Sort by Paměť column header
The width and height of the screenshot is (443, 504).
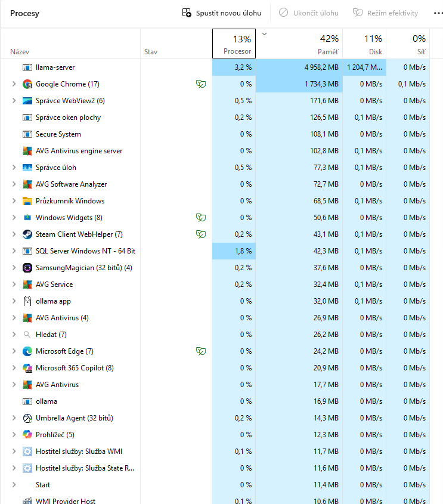coord(299,44)
